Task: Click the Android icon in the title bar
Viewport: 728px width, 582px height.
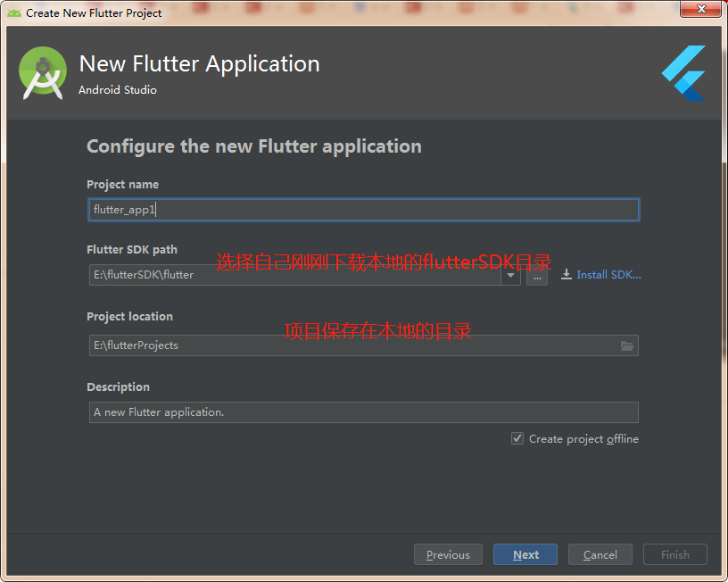Action: [14, 13]
